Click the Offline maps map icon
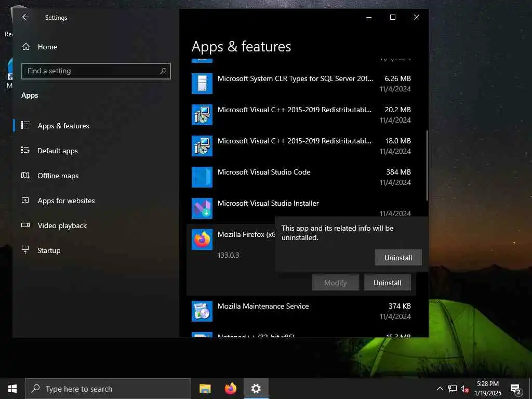Viewport: 532px width, 399px height. [25, 176]
